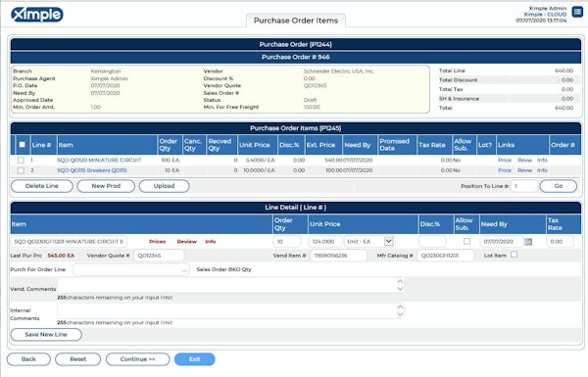
Task: Click Price link for line 2
Action: coord(505,170)
